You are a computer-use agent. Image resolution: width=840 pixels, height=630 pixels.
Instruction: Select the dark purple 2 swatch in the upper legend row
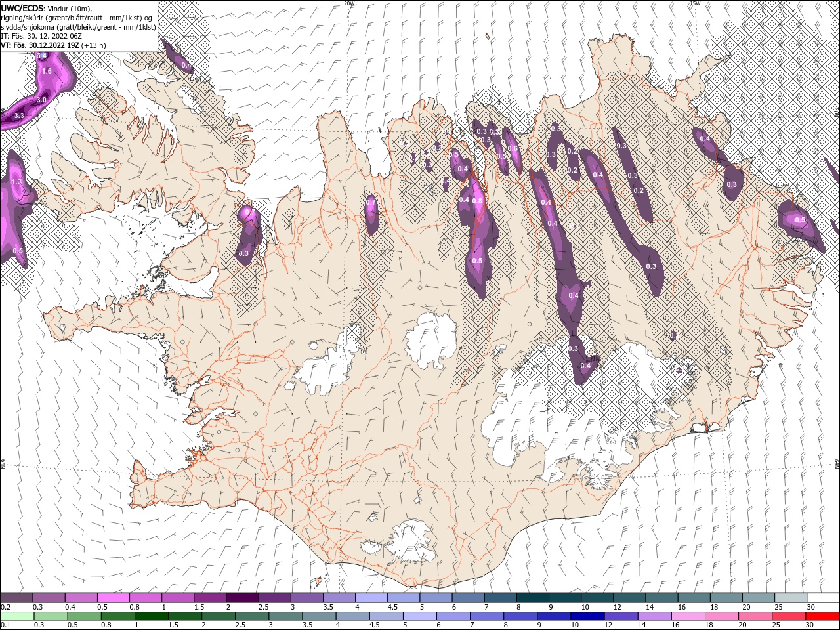pyautogui.click(x=241, y=597)
